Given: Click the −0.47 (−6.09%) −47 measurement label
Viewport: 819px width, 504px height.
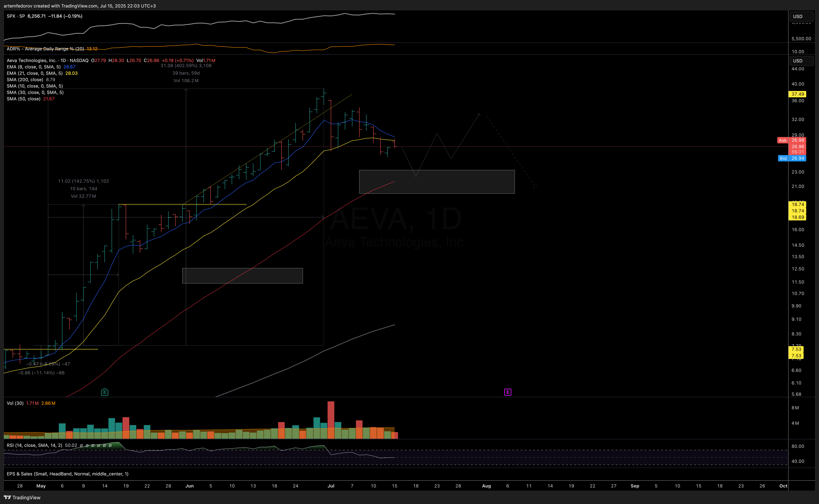Looking at the screenshot, I should [48, 364].
